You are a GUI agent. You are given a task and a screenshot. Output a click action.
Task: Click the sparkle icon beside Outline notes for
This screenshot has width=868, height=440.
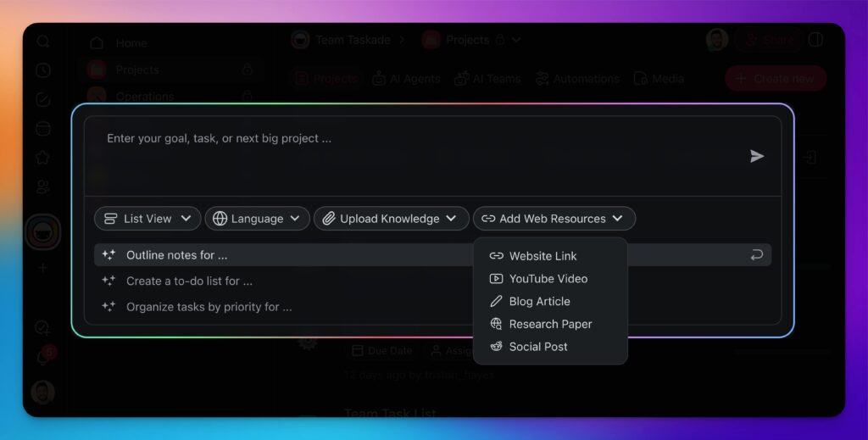(x=108, y=254)
